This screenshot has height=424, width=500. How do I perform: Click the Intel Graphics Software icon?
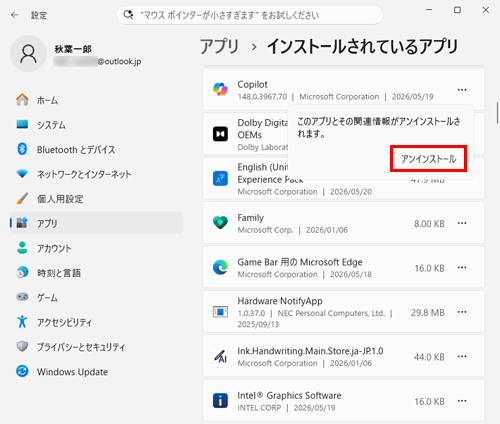[x=220, y=401]
